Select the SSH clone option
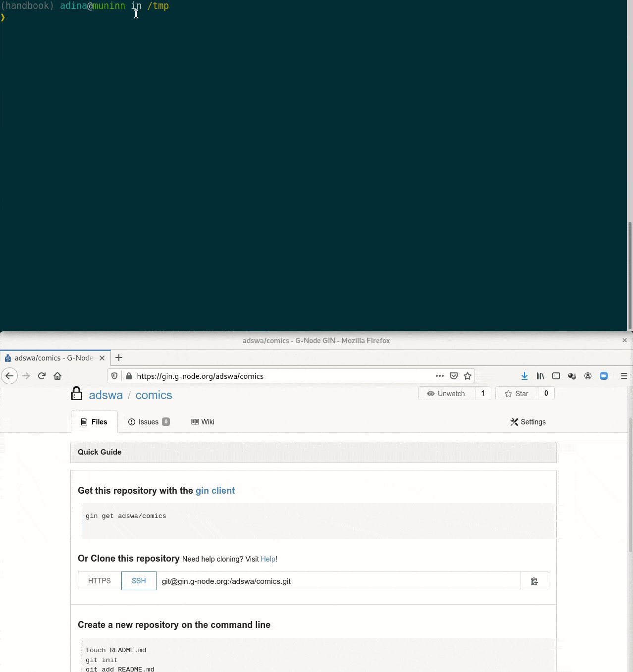633x672 pixels. (x=139, y=581)
